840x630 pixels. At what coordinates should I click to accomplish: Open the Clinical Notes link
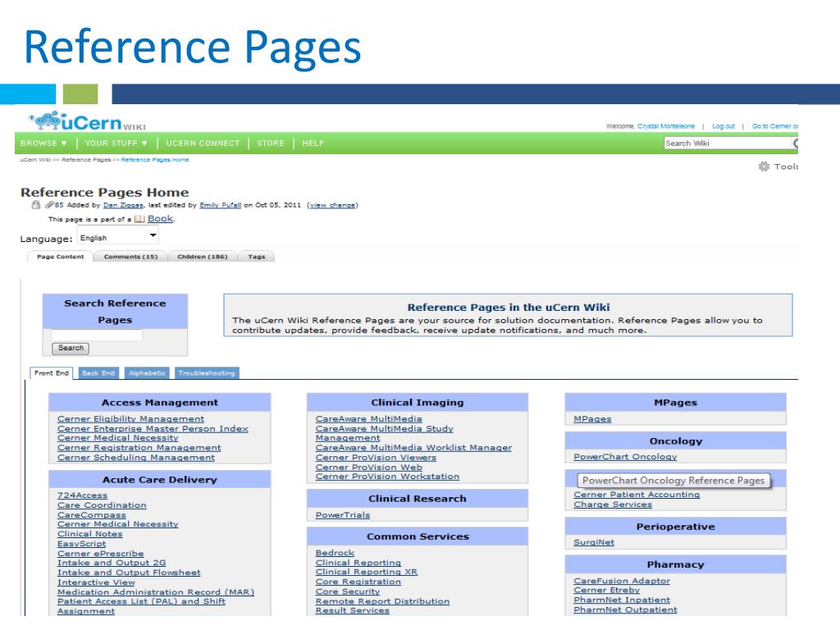click(90, 534)
